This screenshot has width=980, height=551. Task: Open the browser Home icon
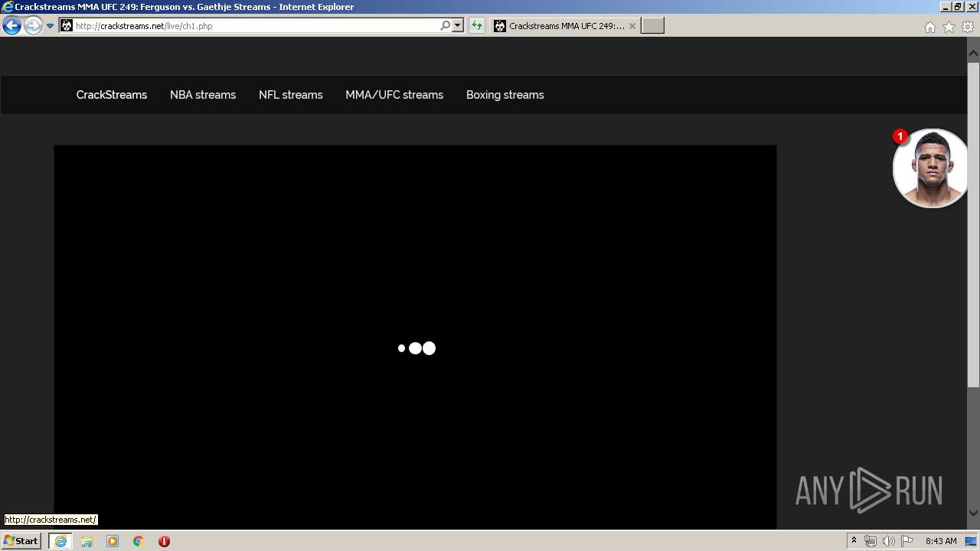pos(929,27)
